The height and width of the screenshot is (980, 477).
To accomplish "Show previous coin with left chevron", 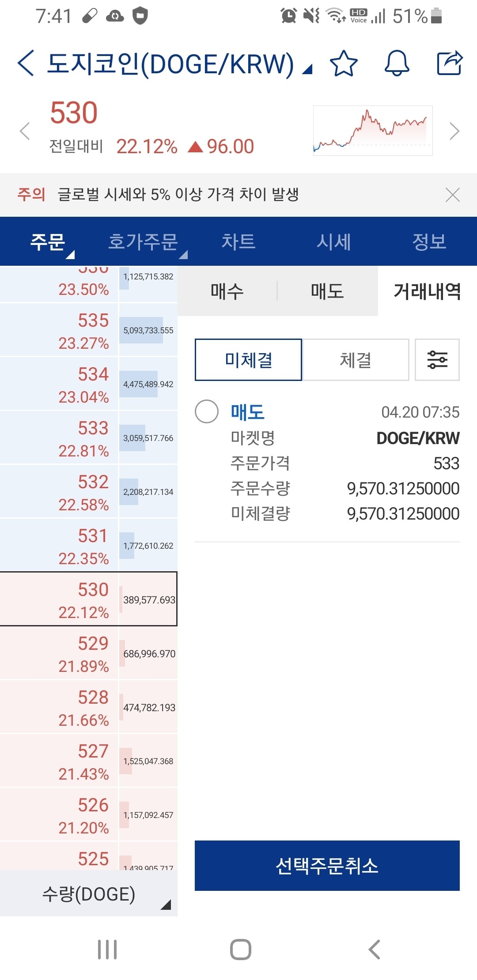I will pos(25,131).
